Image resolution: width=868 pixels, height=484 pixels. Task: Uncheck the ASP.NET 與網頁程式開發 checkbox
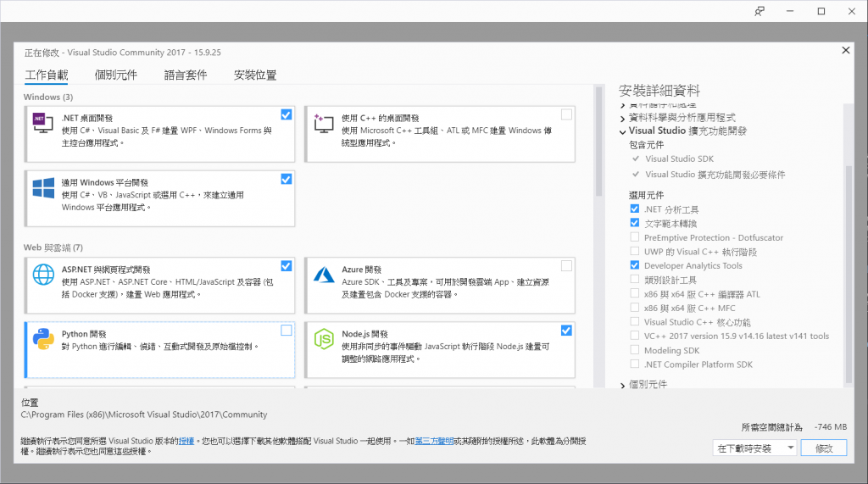[287, 266]
